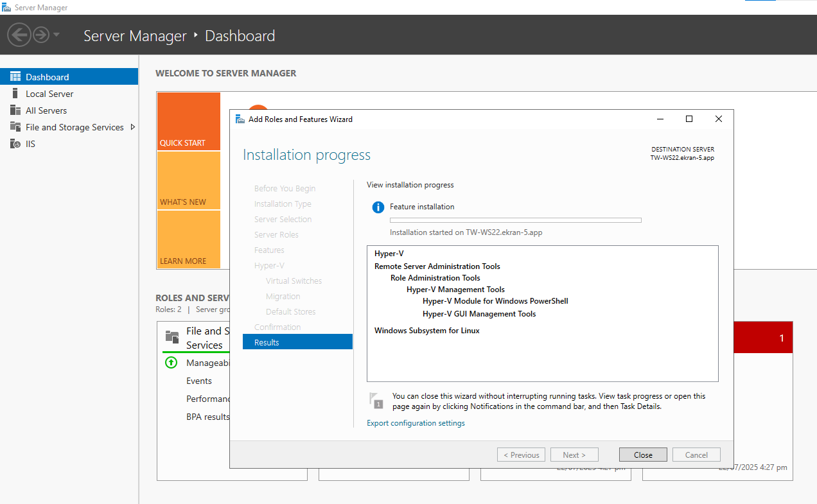Open IIS in the sidebar
The image size is (817, 504).
click(30, 144)
